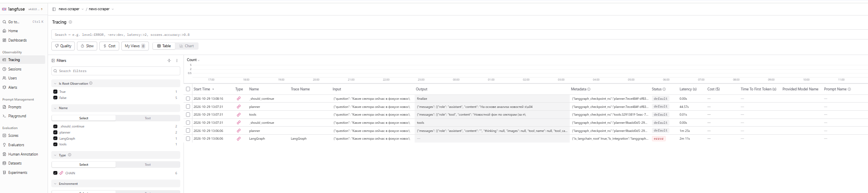The image size is (868, 193).
Task: Sort by the Start Time column
Action: click(x=204, y=89)
